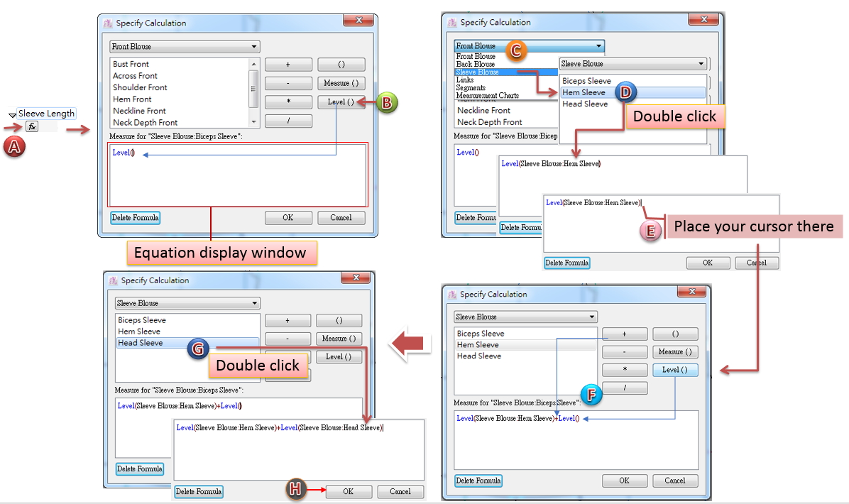Click Delete Formula in the top-left dialog
Viewport: 849px width, 504px height.
[x=135, y=217]
